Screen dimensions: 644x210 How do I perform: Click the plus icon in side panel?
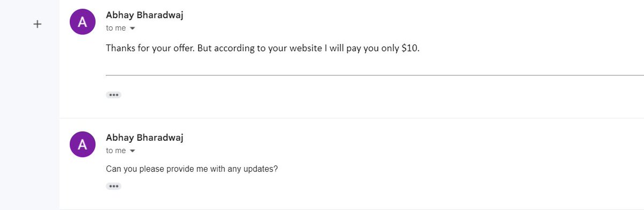pos(38,24)
